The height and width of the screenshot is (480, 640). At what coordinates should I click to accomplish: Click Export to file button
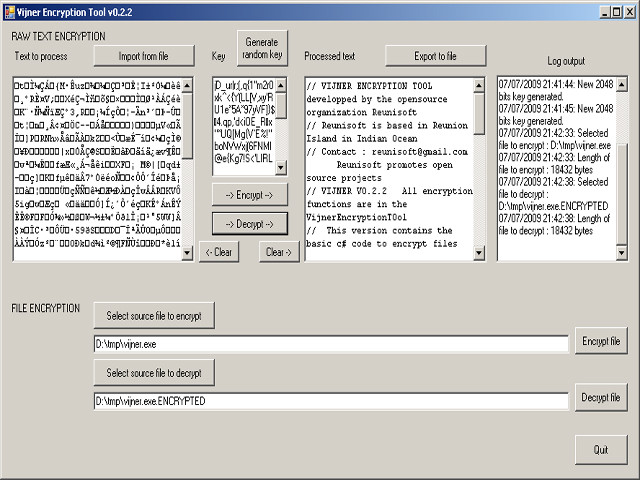[x=436, y=56]
